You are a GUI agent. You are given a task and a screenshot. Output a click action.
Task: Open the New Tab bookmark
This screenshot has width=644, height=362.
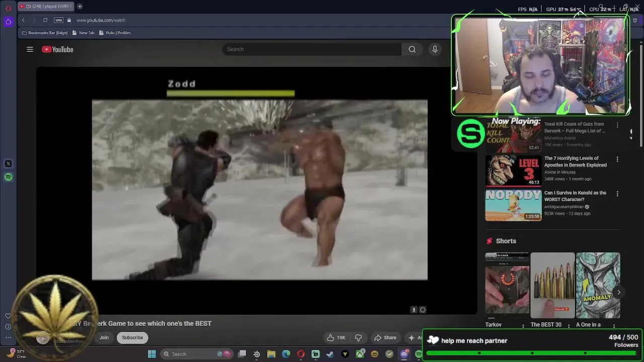(x=83, y=33)
